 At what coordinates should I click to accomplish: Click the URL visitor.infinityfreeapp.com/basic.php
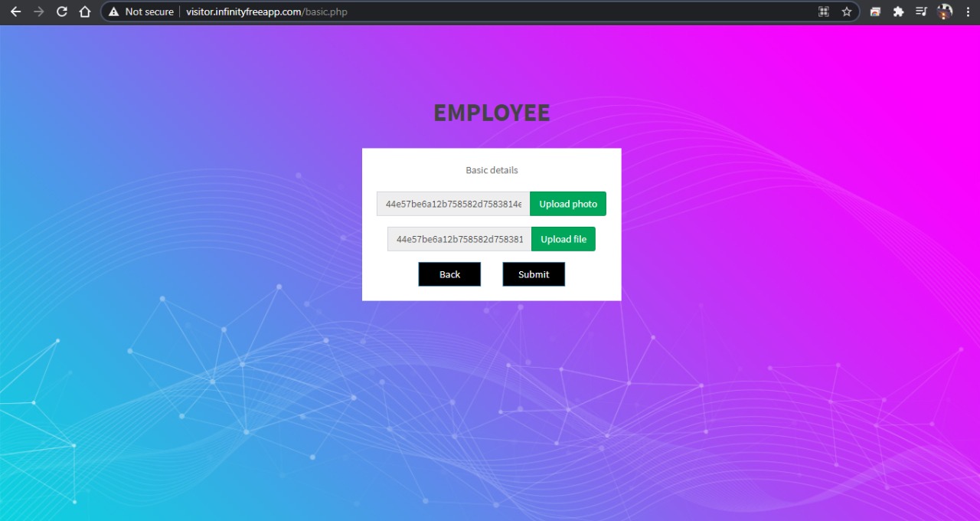coord(266,11)
